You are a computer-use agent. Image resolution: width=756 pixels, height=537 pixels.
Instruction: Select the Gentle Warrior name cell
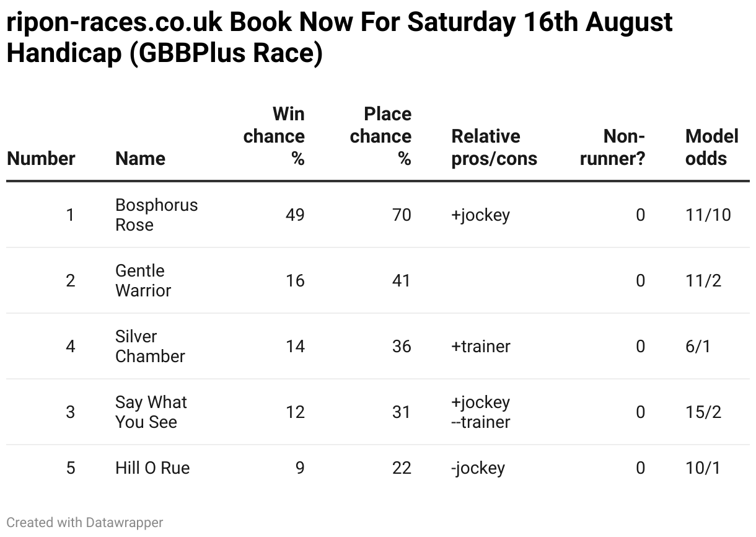click(x=143, y=280)
